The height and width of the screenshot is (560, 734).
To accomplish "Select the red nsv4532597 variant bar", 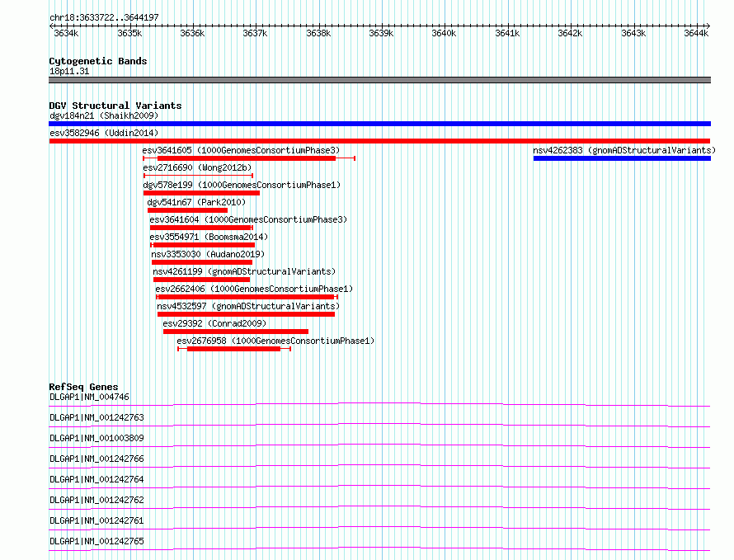I will tap(247, 314).
